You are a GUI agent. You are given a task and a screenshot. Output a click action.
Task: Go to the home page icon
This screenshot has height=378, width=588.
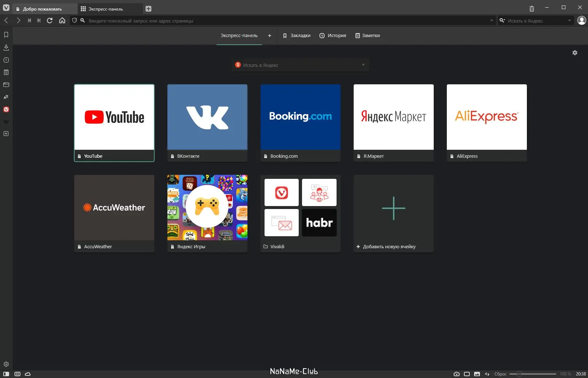click(x=62, y=20)
